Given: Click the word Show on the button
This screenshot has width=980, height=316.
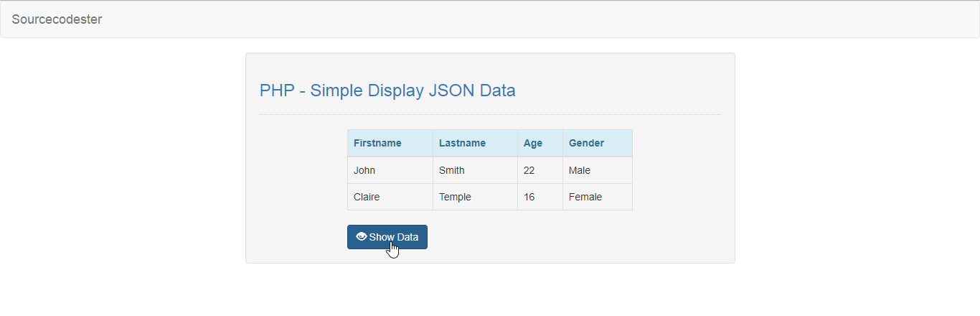Looking at the screenshot, I should pos(382,237).
